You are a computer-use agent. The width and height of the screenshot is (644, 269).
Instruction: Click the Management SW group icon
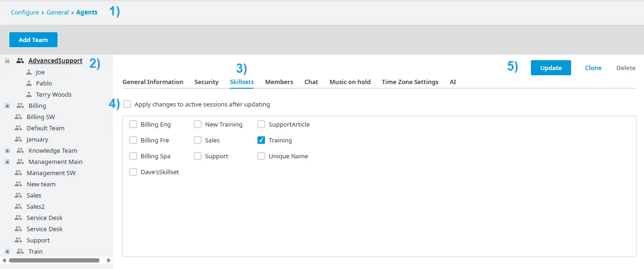tap(18, 173)
